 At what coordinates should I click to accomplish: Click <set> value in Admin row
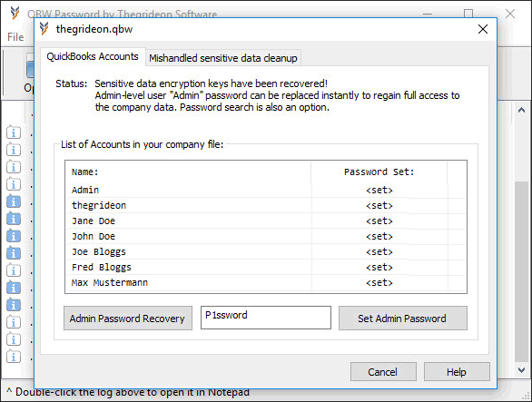379,191
